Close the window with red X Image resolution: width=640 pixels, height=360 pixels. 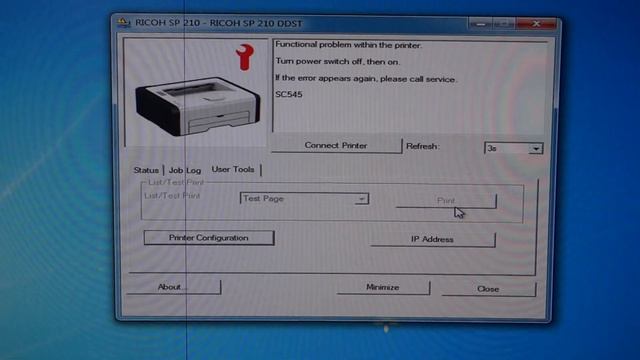click(536, 24)
